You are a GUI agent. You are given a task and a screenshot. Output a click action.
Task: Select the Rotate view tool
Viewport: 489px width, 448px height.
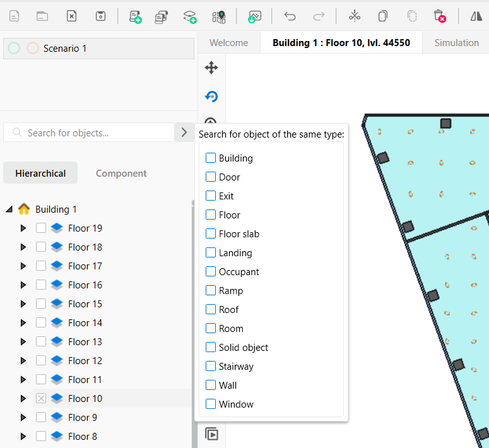(211, 97)
